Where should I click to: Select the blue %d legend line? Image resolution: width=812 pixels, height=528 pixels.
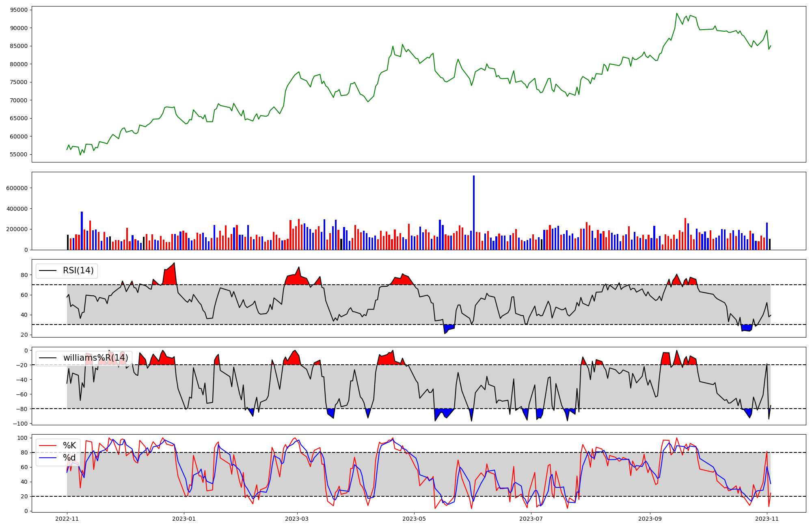click(47, 458)
